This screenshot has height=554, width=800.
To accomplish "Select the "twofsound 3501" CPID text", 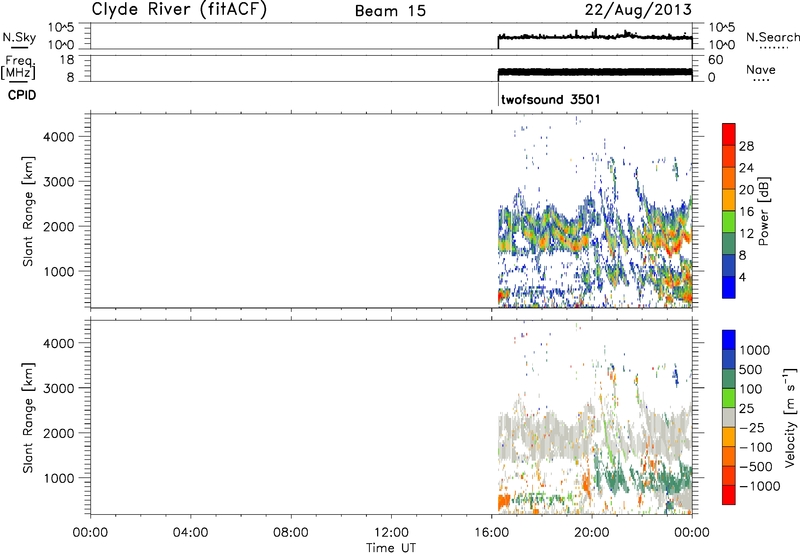I will (551, 99).
